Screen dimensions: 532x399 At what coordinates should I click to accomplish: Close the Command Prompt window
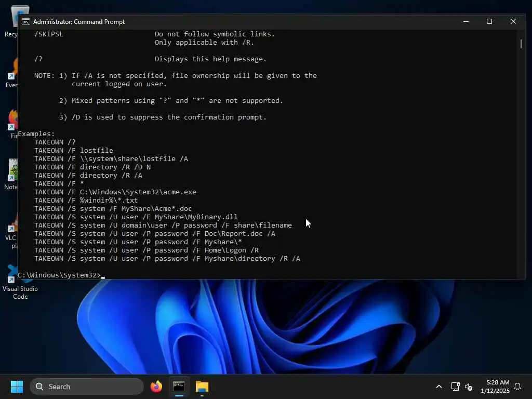point(513,22)
